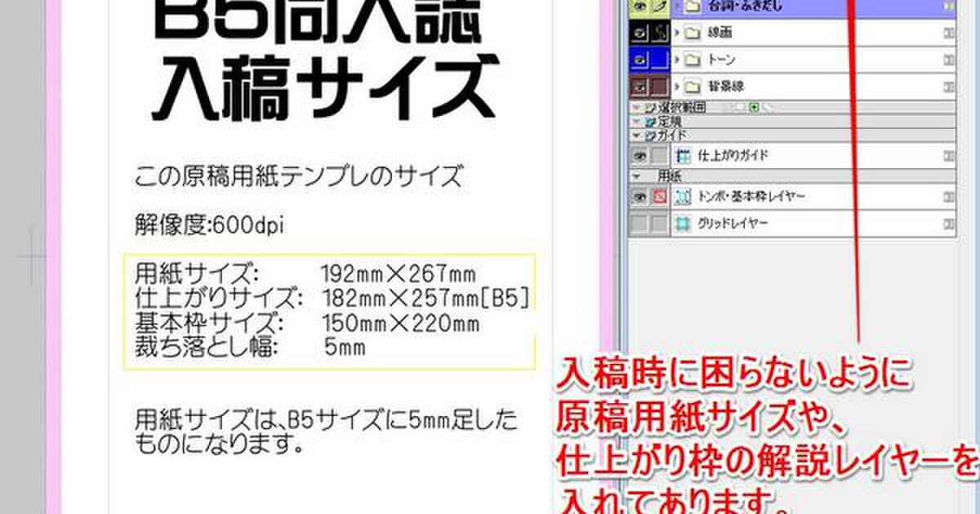Toggle visibility of トーン folder
This screenshot has width=980, height=514.
(640, 60)
